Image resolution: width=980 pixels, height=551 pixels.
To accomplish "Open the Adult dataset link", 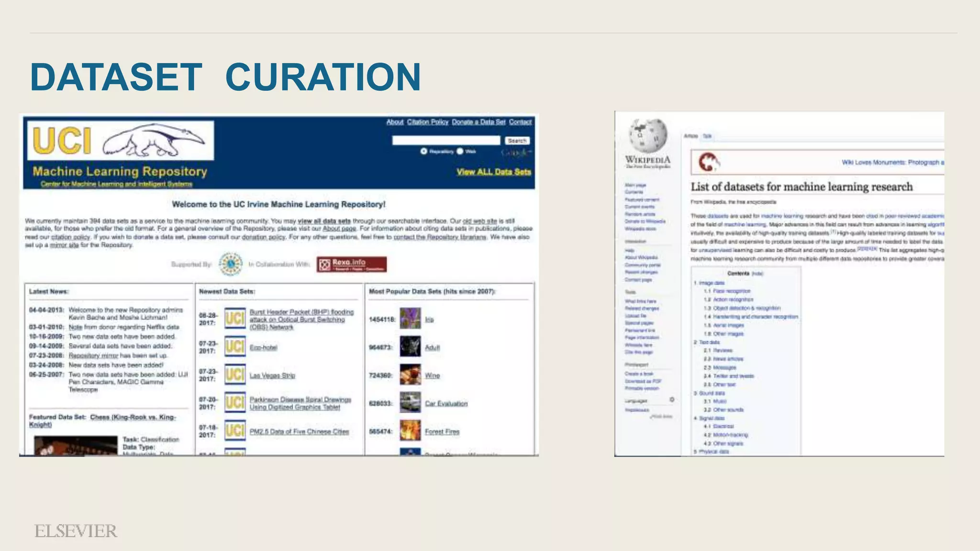I will pyautogui.click(x=432, y=348).
